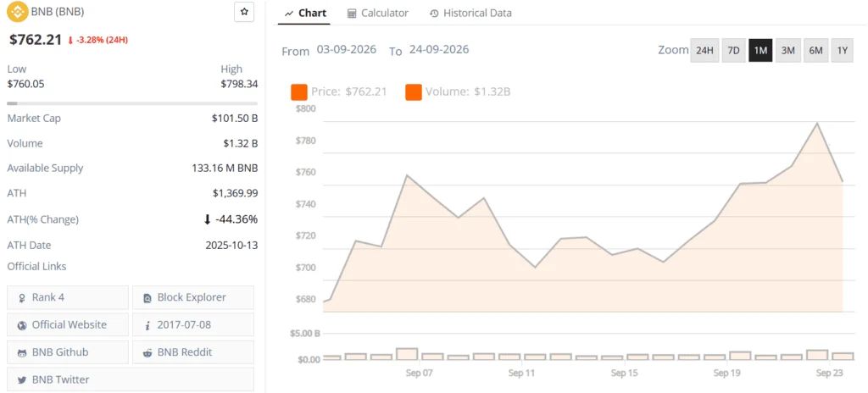
Task: Click the Volume: $1.32B legend label
Action: tap(468, 91)
